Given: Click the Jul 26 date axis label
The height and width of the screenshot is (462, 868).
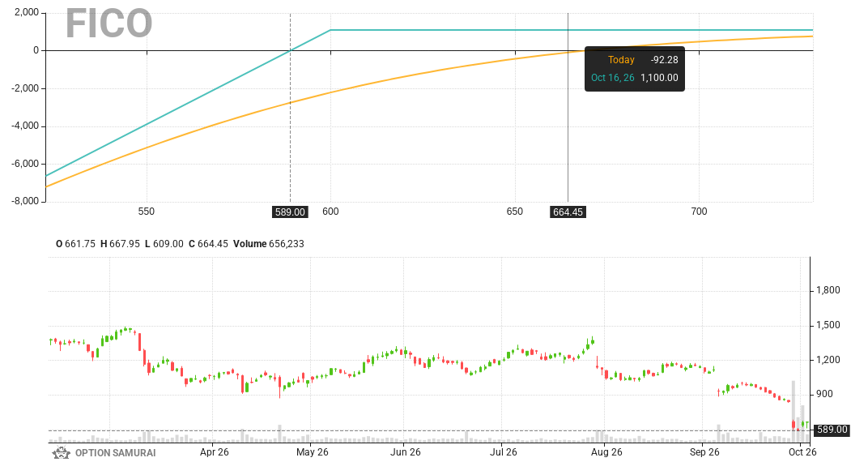Looking at the screenshot, I should 504,452.
